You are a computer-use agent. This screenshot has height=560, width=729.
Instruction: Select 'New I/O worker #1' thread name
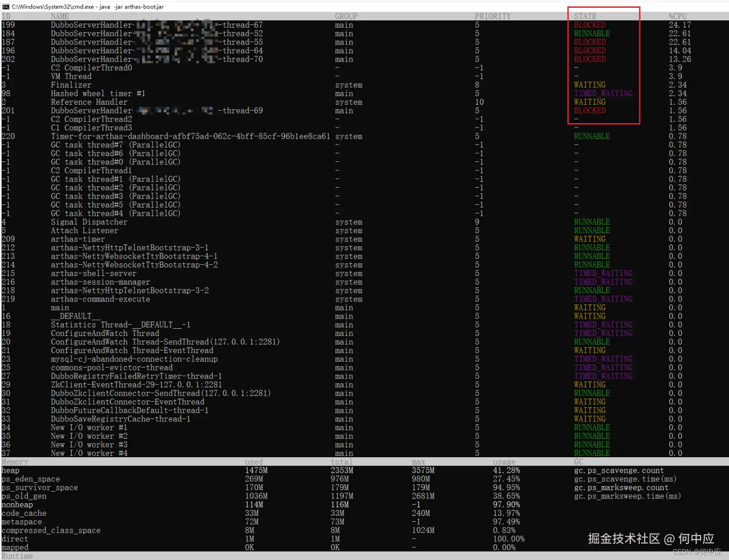click(89, 428)
